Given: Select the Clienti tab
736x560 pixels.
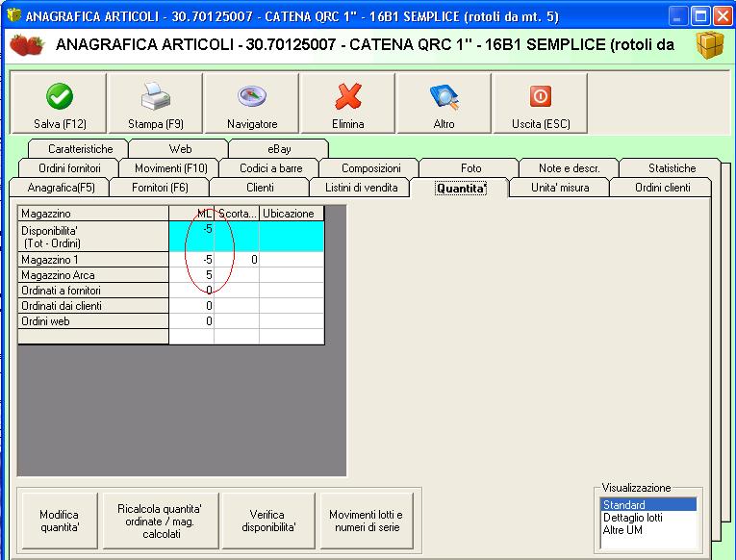Looking at the screenshot, I should pos(260,188).
